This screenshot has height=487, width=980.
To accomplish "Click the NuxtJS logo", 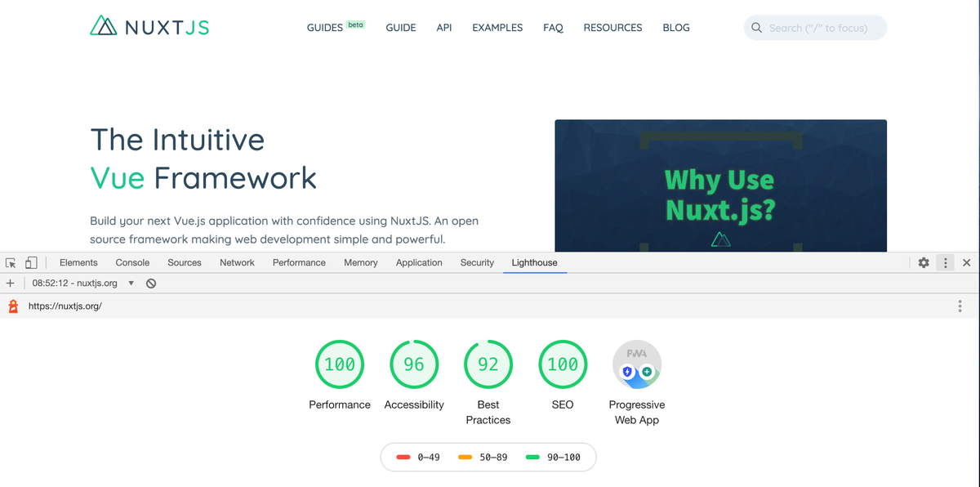I will point(149,26).
